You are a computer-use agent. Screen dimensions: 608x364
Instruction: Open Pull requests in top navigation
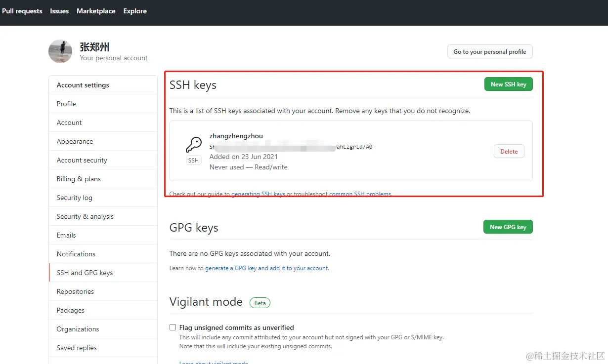point(22,11)
